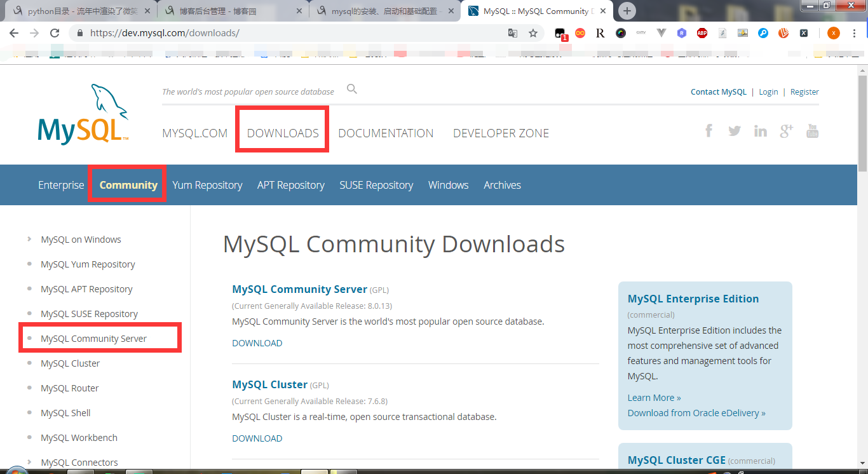Screen dimensions: 868x474
Task: Select Archives in the blue subnav
Action: tap(502, 185)
